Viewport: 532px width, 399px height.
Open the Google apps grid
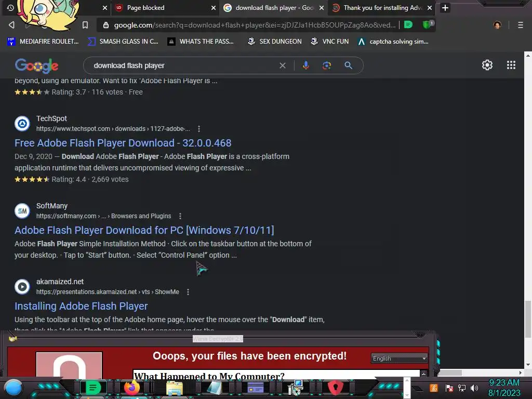pos(511,65)
